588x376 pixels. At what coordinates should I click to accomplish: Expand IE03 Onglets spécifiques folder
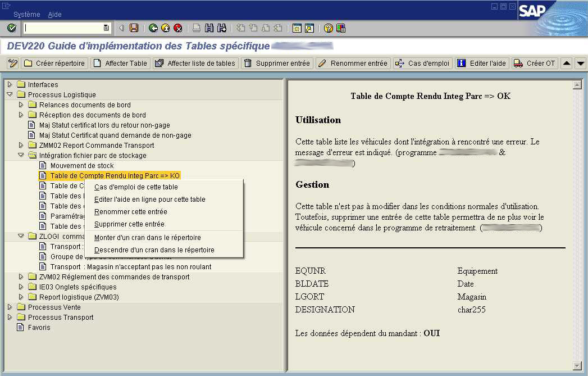(x=21, y=287)
